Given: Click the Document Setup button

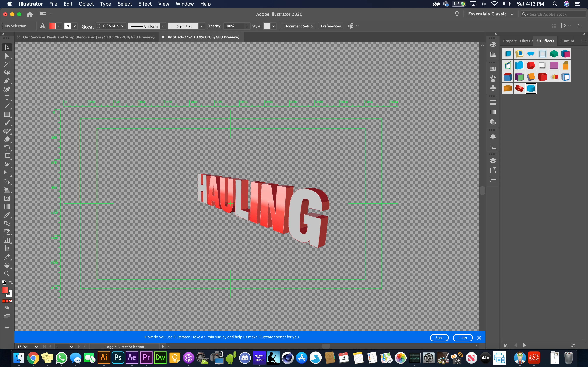Looking at the screenshot, I should coord(298,26).
